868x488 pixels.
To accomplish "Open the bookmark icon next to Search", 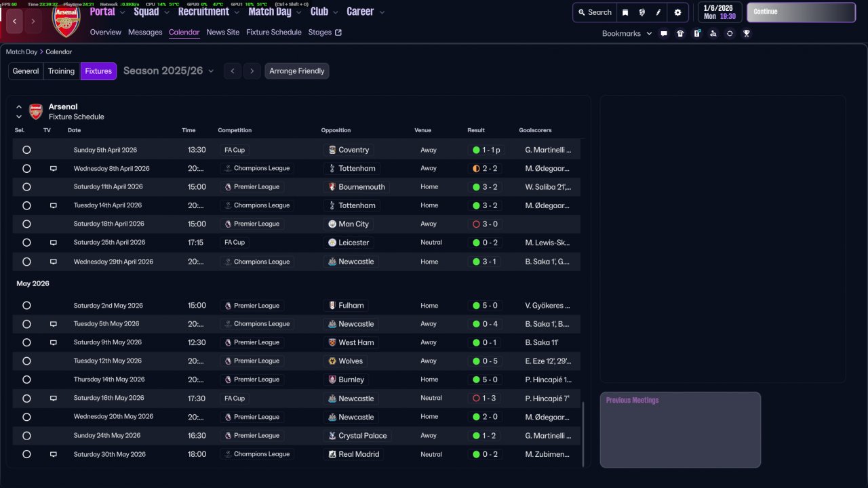I will tap(625, 12).
